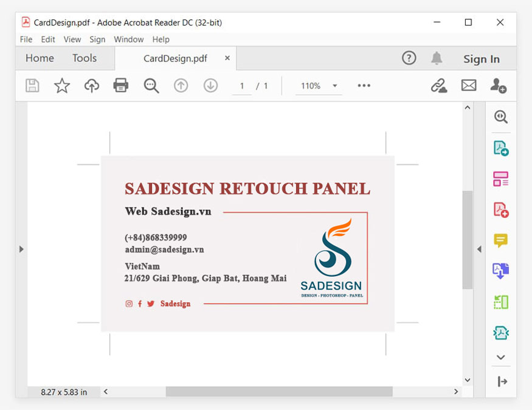Open Edit PDF tool in right pane

coord(501,179)
